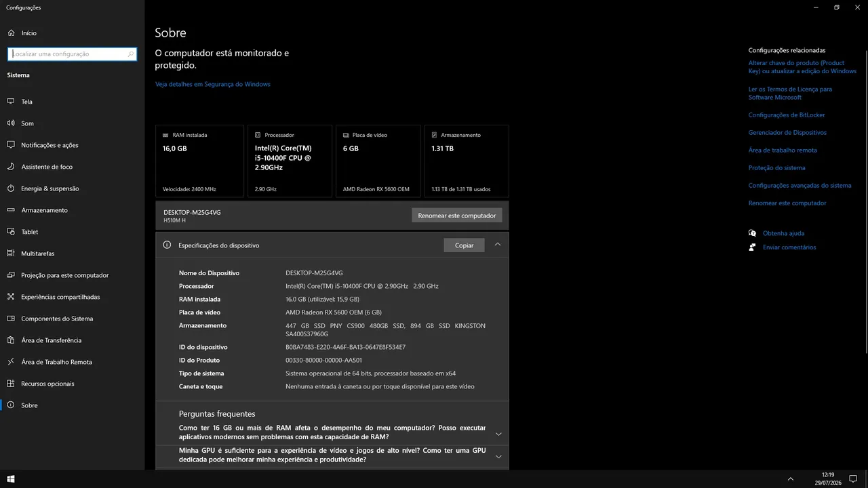Show hidden system tray icons

pos(791,479)
